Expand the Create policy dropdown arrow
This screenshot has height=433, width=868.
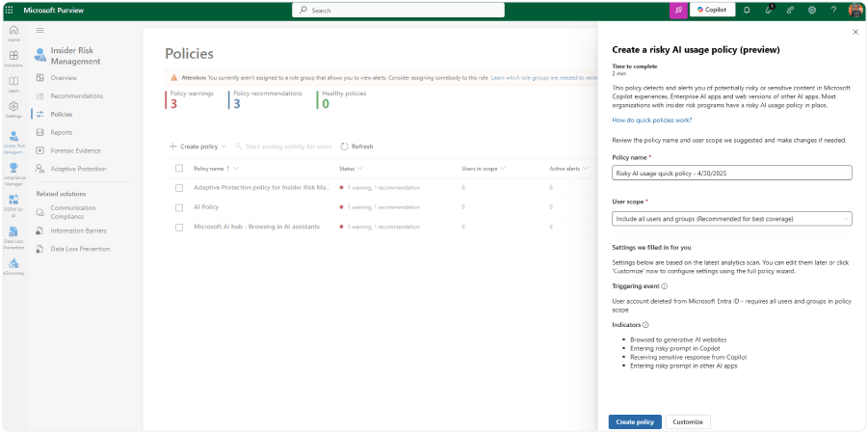click(x=224, y=147)
